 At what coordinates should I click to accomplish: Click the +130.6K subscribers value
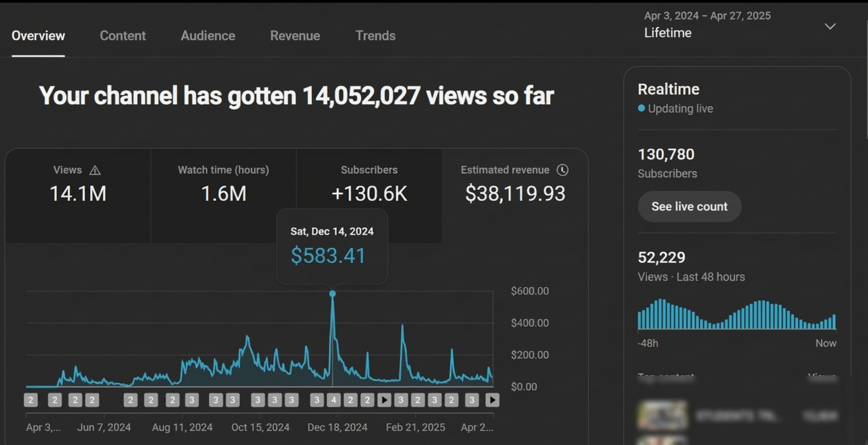[369, 193]
